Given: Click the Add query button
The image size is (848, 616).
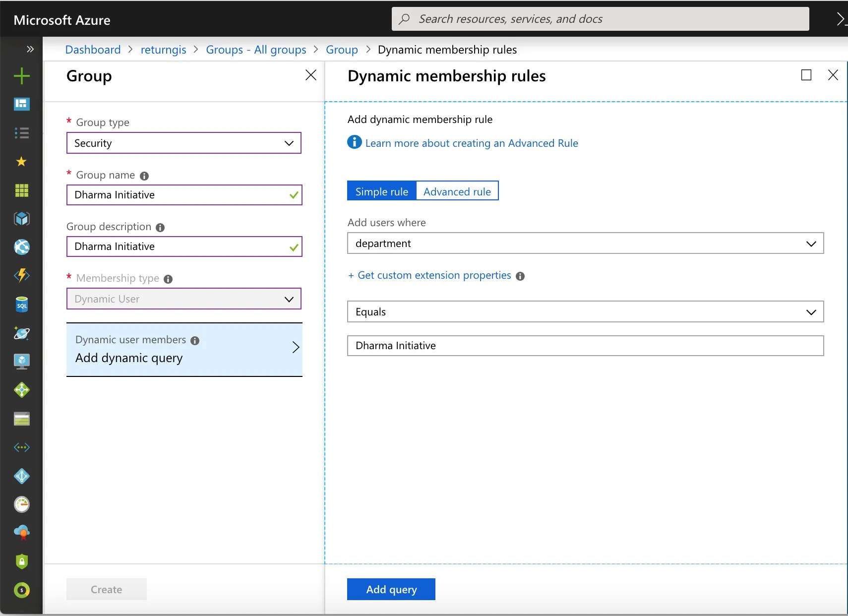Looking at the screenshot, I should coord(391,589).
